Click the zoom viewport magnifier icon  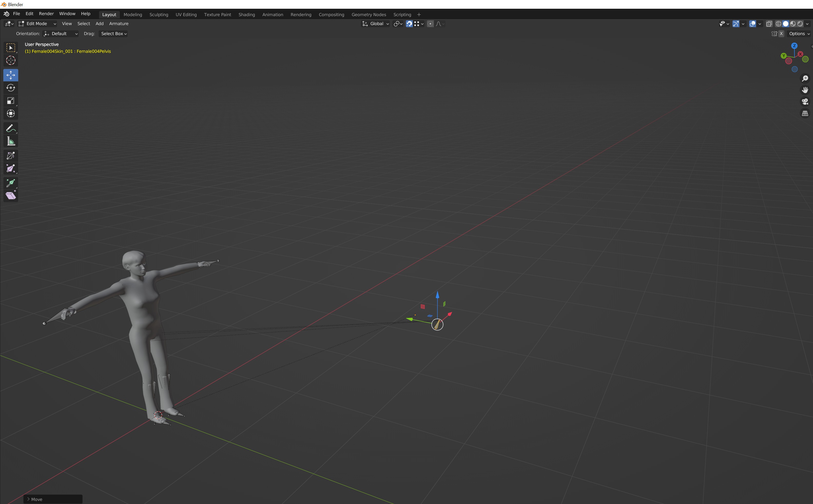coord(805,78)
